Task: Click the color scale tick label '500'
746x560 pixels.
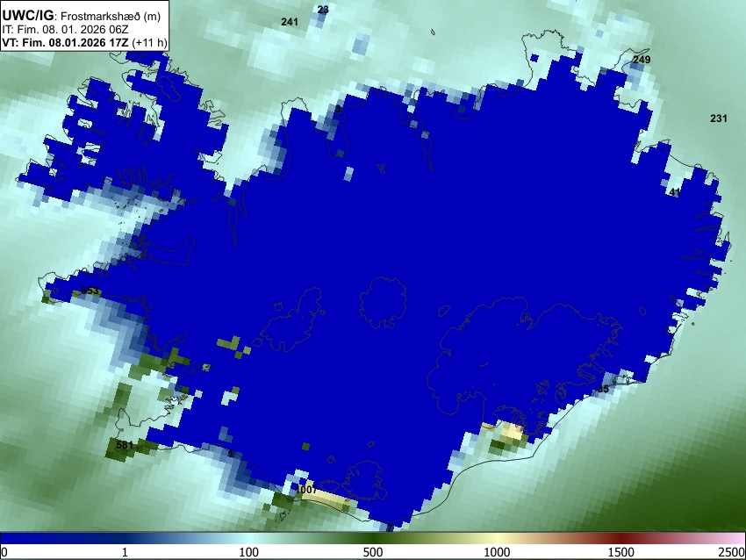Action: (x=372, y=552)
